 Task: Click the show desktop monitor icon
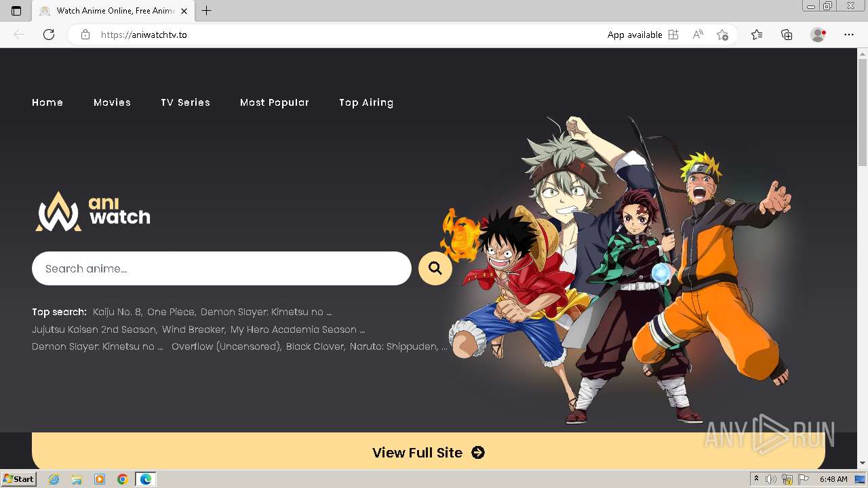(x=859, y=479)
